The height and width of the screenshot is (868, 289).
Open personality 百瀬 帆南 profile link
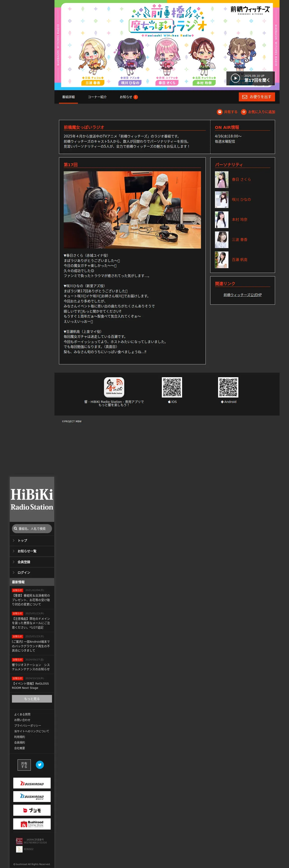coord(239,260)
